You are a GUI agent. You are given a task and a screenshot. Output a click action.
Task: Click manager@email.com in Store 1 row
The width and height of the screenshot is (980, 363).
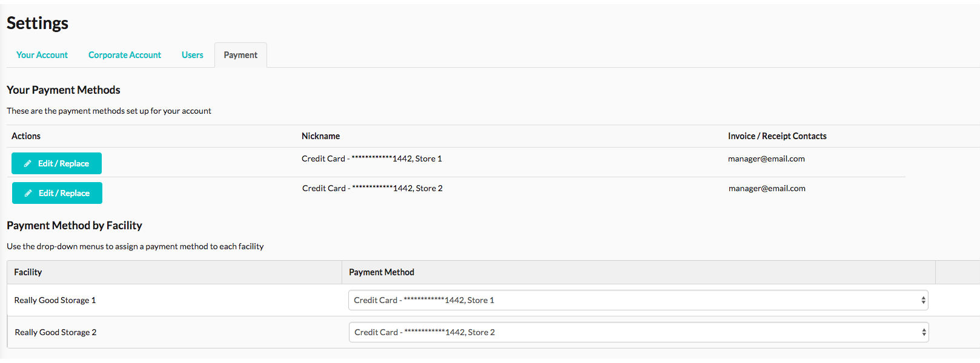(766, 159)
